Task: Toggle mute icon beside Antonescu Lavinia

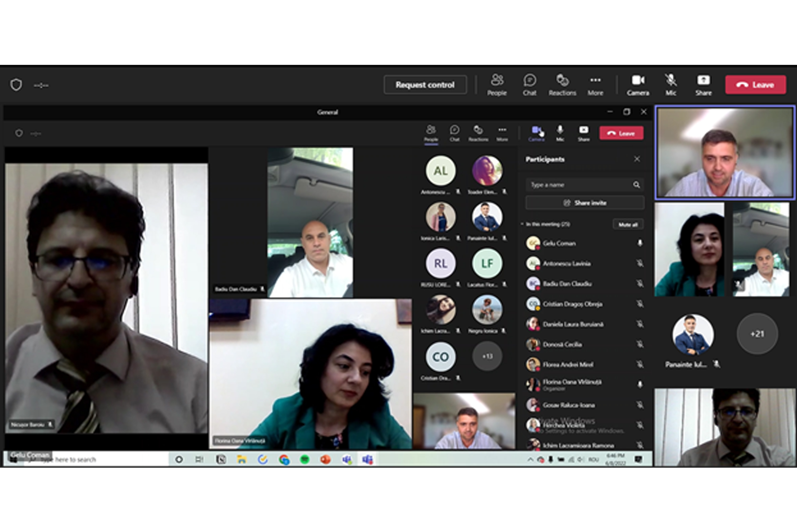Action: pyautogui.click(x=639, y=263)
